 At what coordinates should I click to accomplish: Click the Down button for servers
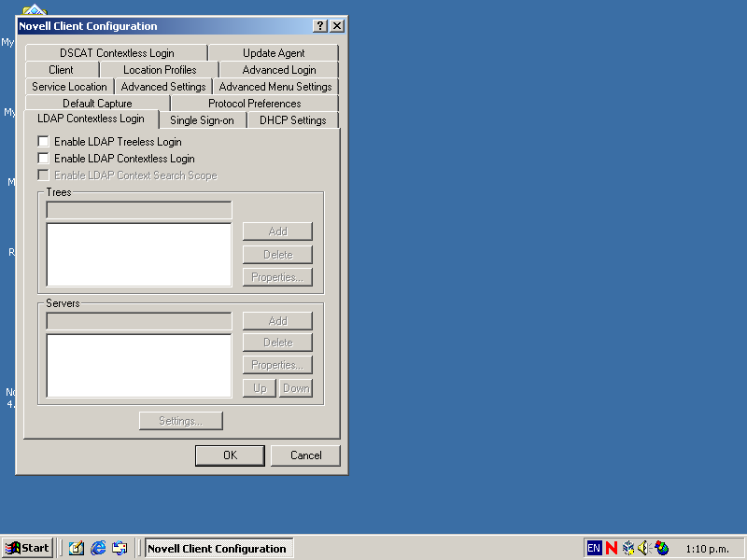(296, 388)
